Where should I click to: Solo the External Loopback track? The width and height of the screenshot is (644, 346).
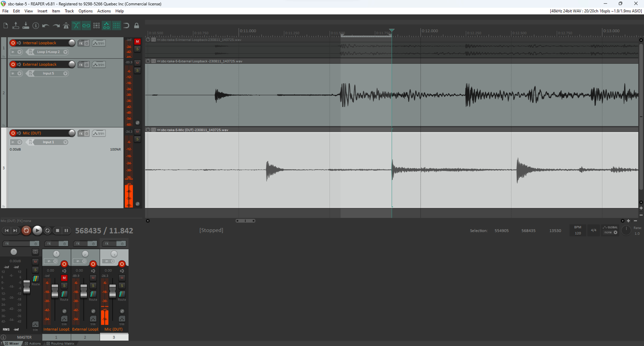click(137, 70)
